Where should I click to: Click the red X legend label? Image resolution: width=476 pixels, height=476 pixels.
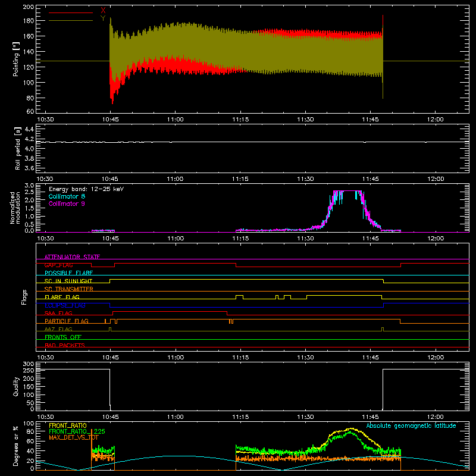[x=103, y=11]
